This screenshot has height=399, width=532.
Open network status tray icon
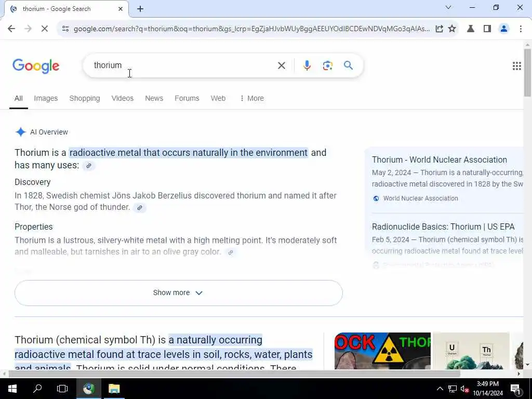click(x=453, y=389)
